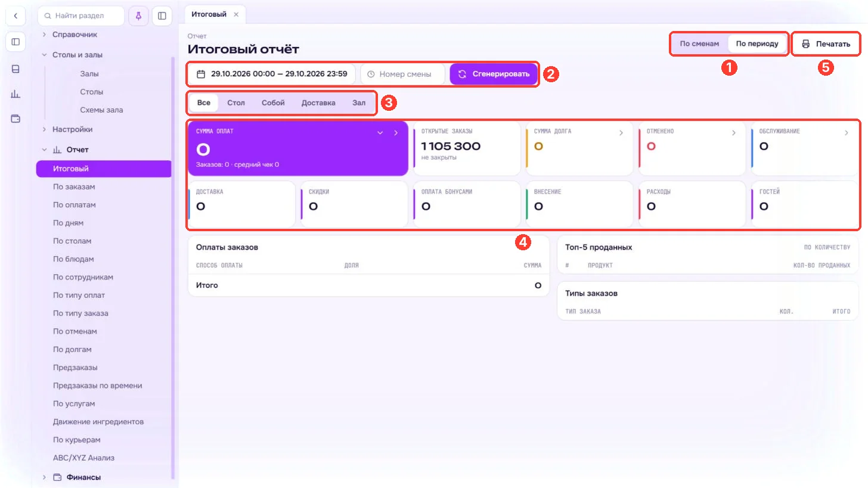Click the purple pin icon beside the search field
The height and width of the screenshot is (488, 868).
138,16
